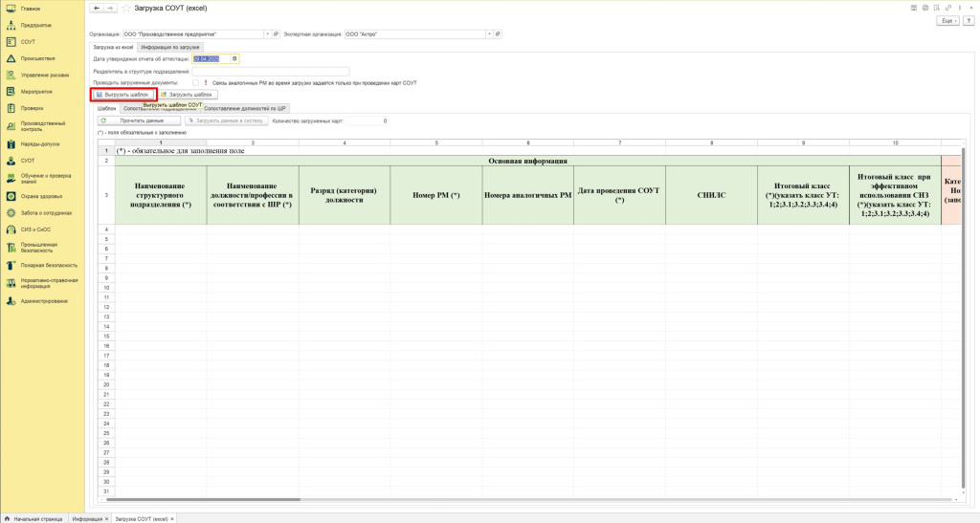Image resolution: width=980 pixels, height=523 pixels.
Task: Open Администрирование sidebar section
Action: click(x=44, y=301)
